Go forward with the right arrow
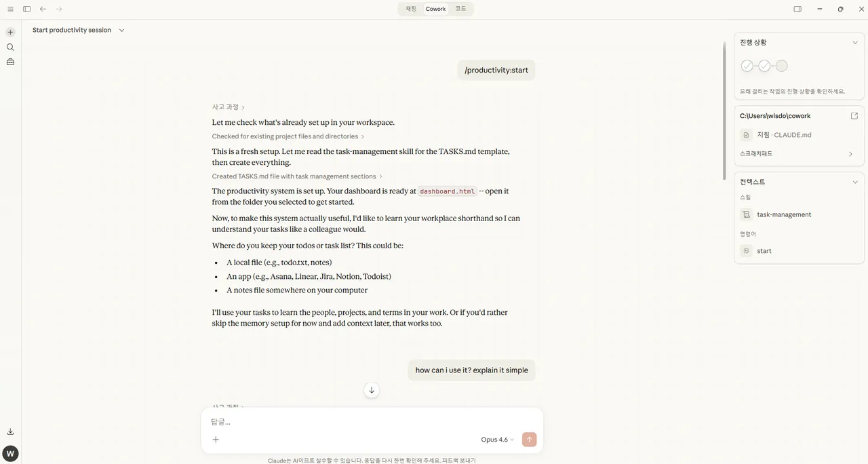The height and width of the screenshot is (464, 868). pos(59,9)
